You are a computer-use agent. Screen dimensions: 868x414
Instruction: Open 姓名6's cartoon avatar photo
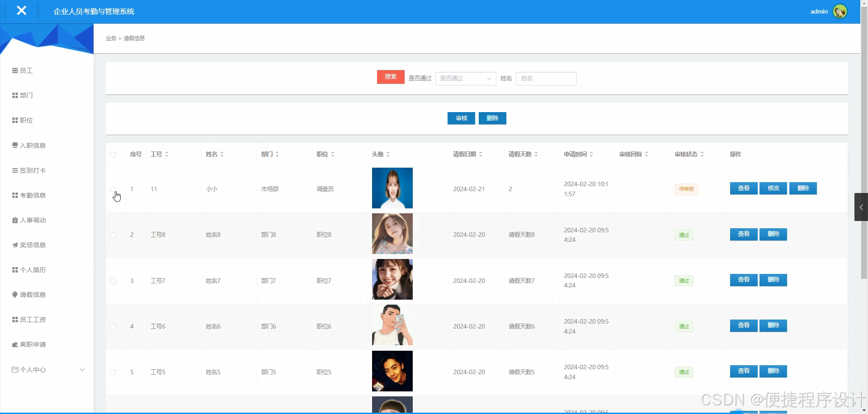(x=392, y=325)
